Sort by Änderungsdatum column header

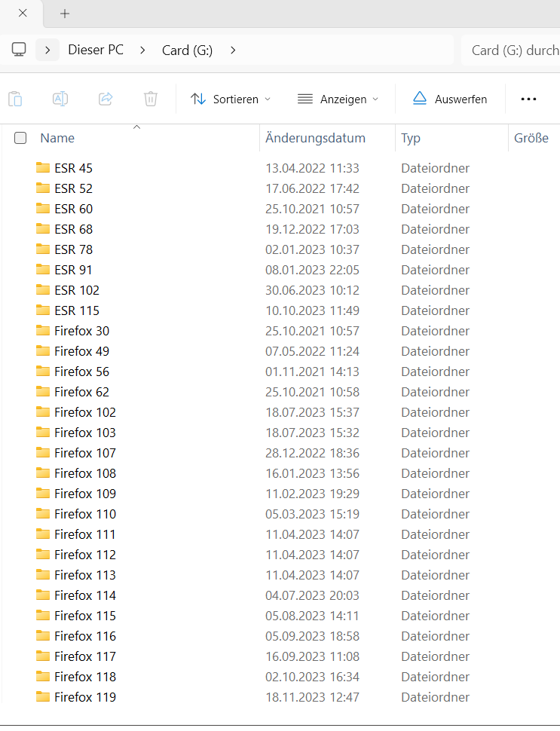pos(315,138)
